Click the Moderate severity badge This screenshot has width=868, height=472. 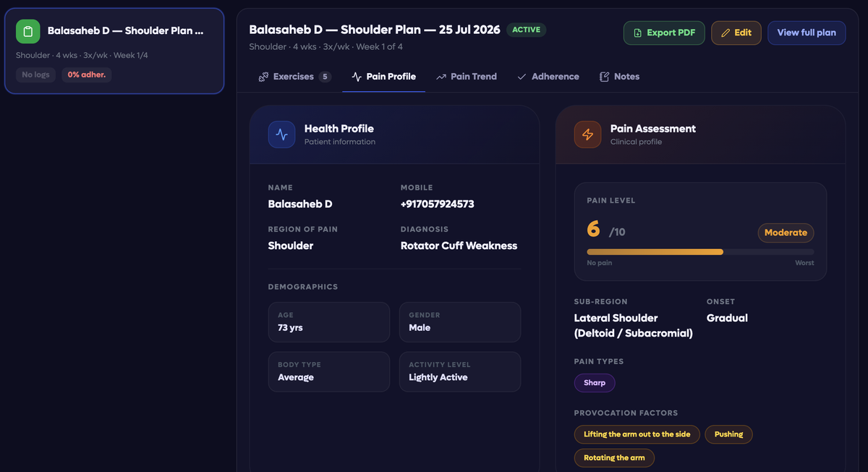(786, 232)
